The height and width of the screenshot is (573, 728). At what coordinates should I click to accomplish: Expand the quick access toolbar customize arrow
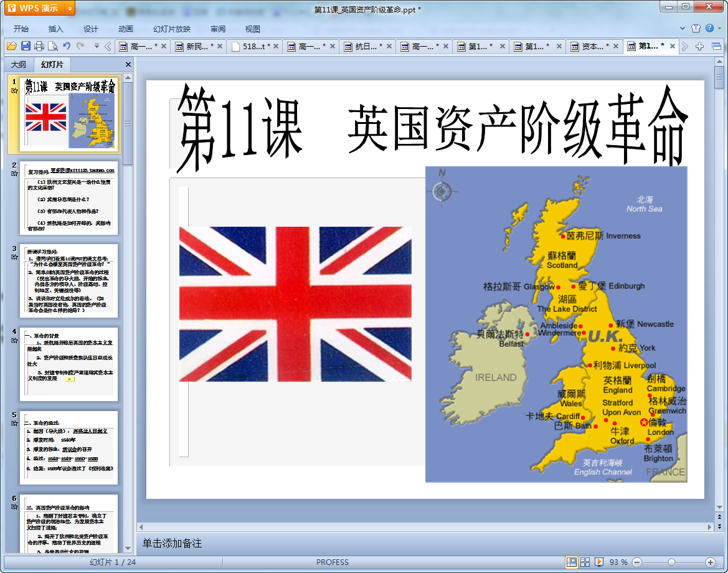click(x=97, y=46)
